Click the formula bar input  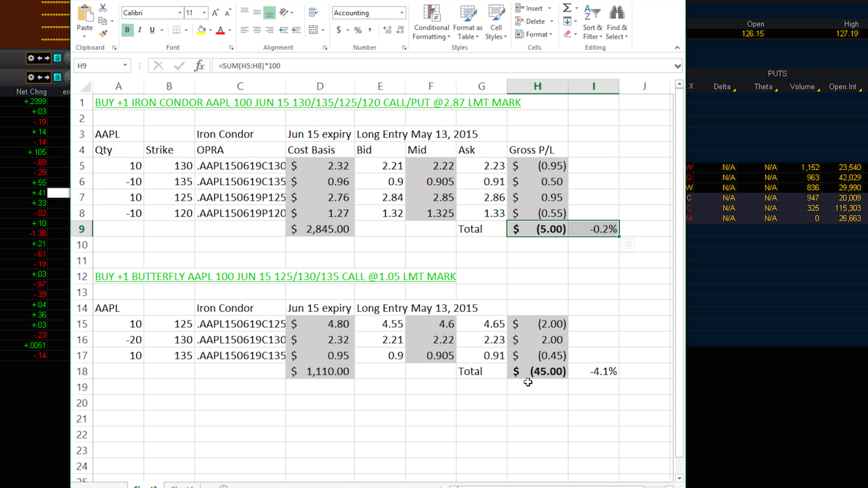point(441,66)
